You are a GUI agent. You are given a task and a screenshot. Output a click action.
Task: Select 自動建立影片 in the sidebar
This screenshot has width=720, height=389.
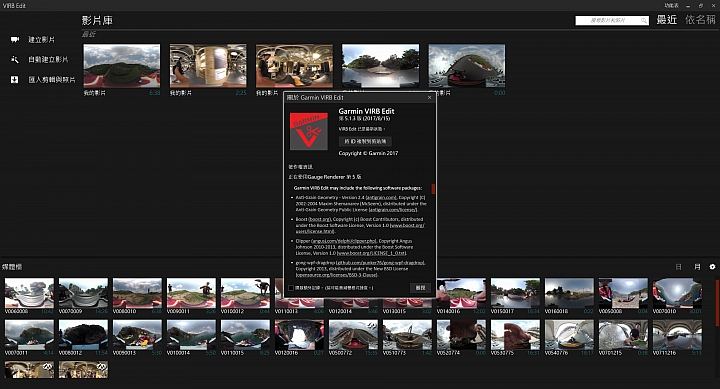[48, 59]
